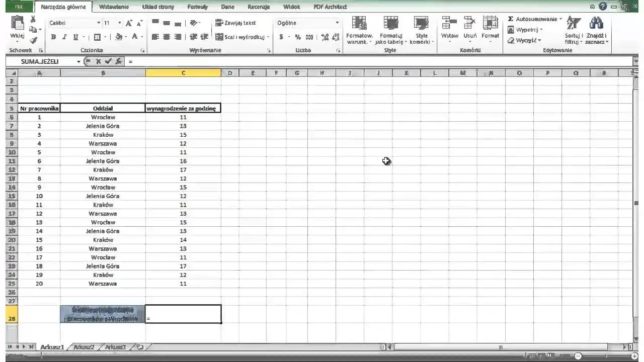Click the cut scissors icon
This screenshot has width=644, height=362.
click(x=33, y=19)
